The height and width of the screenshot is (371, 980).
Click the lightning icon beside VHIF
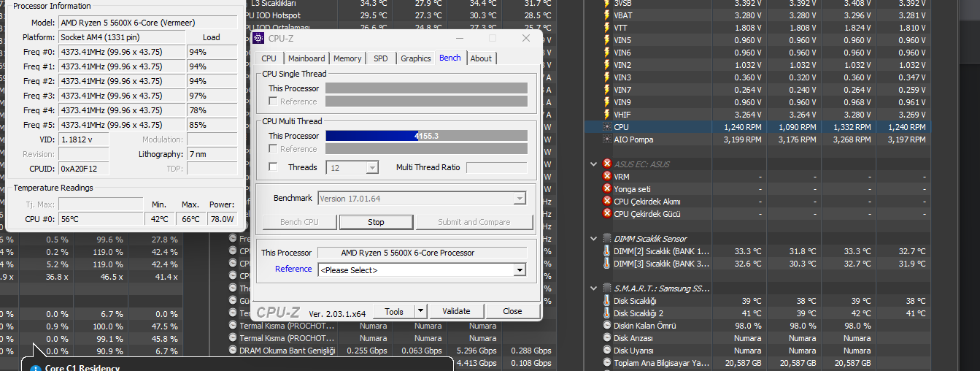606,115
